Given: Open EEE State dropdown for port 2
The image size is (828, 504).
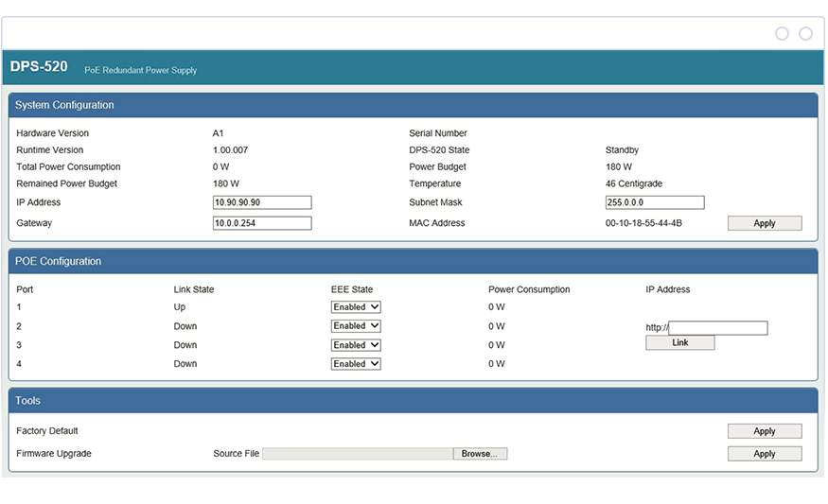Looking at the screenshot, I should (356, 326).
